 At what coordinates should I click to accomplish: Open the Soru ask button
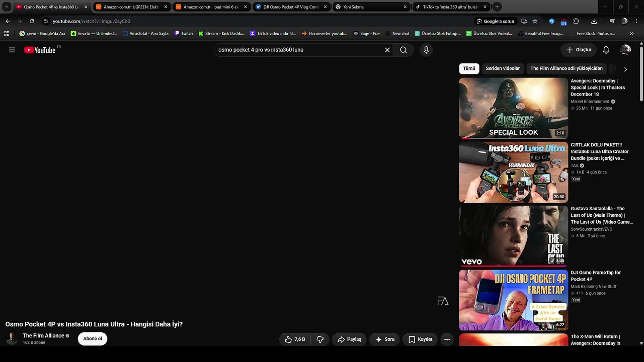[x=385, y=339]
